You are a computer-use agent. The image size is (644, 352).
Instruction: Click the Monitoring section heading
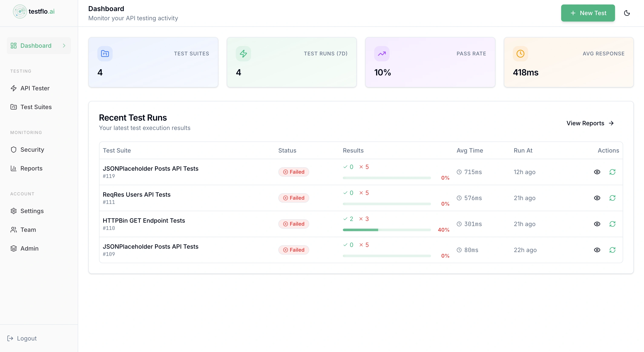(26, 132)
